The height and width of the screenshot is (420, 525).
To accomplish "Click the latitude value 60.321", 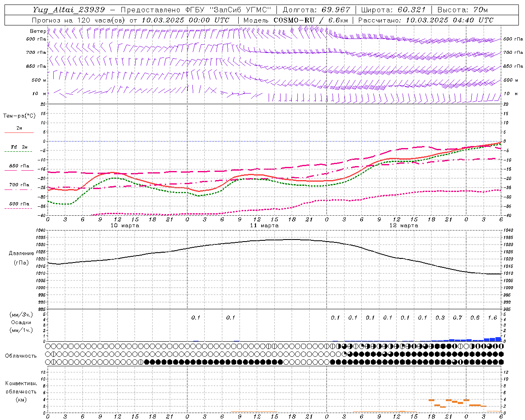I will click(411, 10).
